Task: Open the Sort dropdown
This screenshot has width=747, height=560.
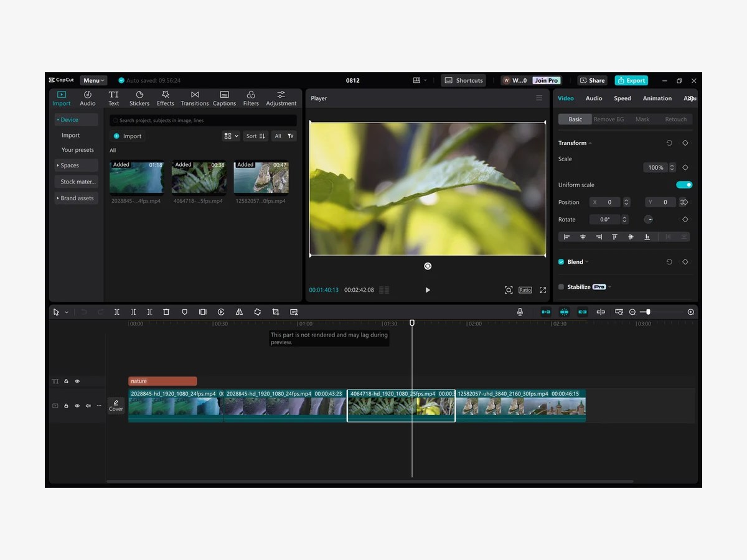Action: click(x=255, y=136)
